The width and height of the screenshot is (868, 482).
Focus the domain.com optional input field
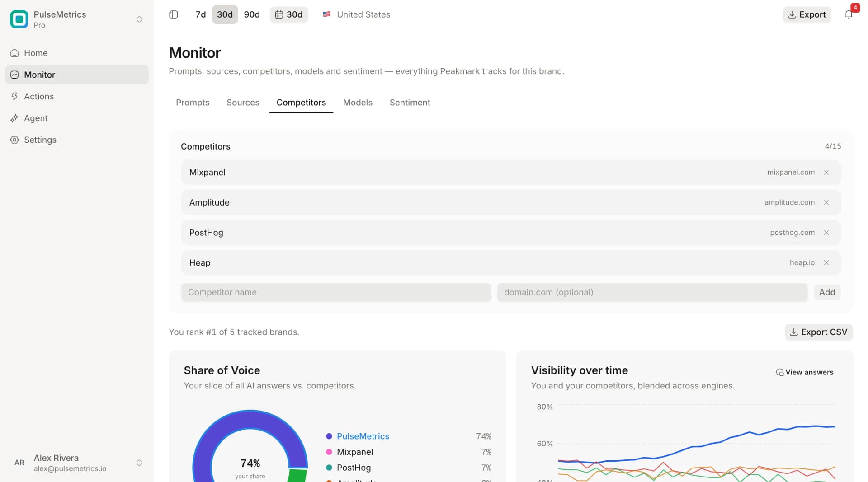pyautogui.click(x=652, y=292)
